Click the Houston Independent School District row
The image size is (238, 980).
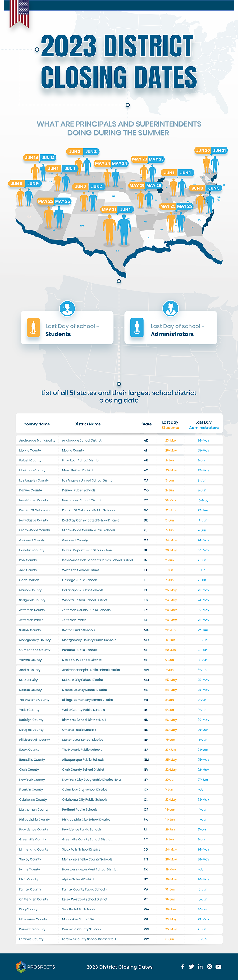[x=119, y=869]
